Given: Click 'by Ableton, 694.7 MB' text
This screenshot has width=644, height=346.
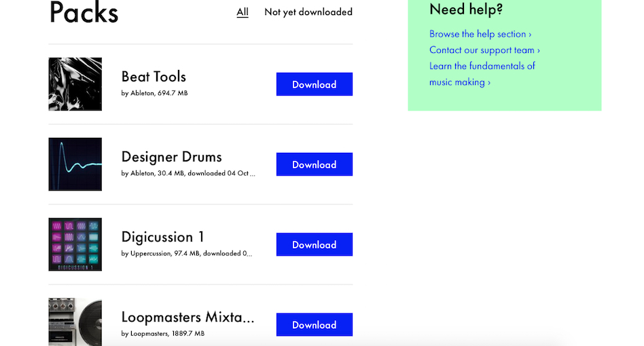Looking at the screenshot, I should coord(154,93).
